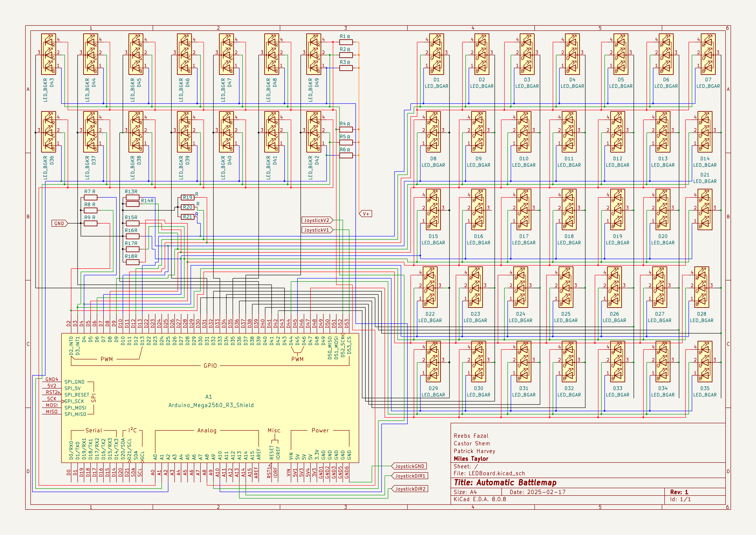Select the V+ global label
The image size is (756, 535).
366,214
